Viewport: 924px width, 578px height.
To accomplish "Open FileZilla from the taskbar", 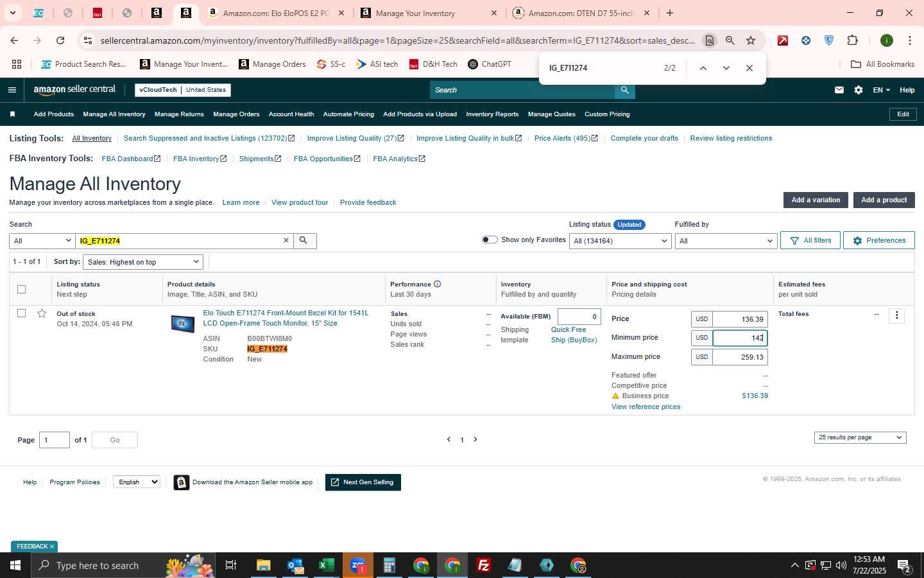I will tap(484, 565).
